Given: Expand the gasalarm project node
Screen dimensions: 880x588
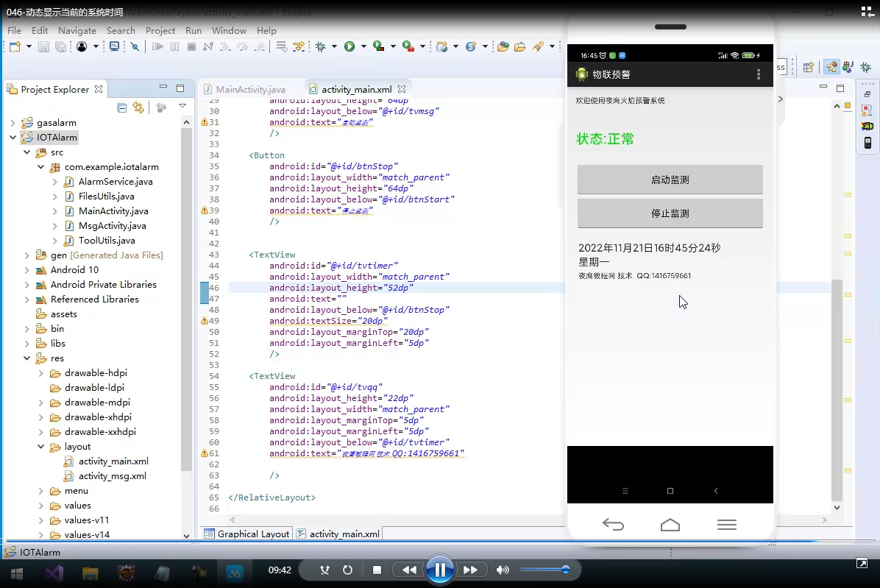Looking at the screenshot, I should [13, 123].
